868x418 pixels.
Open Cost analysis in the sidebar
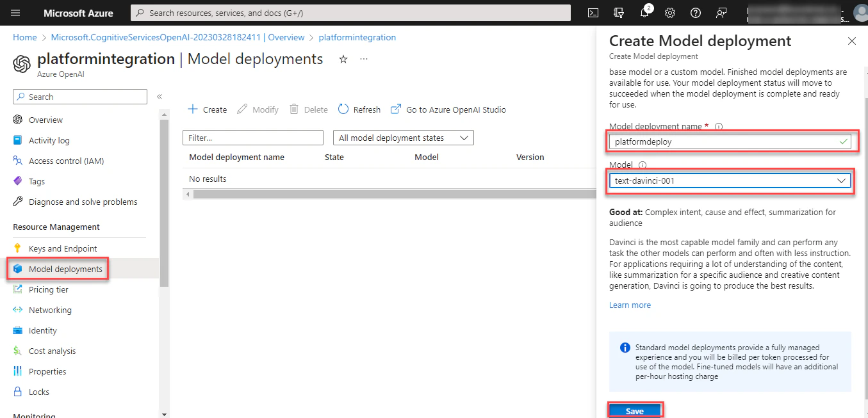pyautogui.click(x=52, y=351)
